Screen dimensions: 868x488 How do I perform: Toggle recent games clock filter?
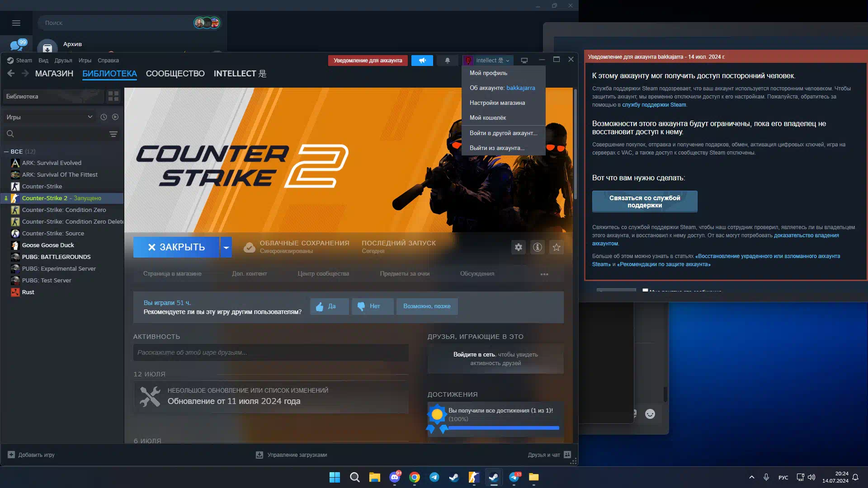click(x=104, y=117)
